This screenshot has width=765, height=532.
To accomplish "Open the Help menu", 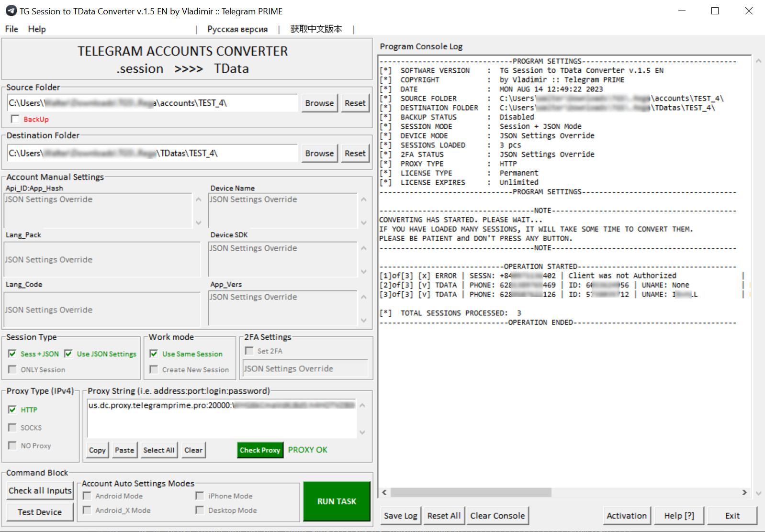I will click(37, 29).
